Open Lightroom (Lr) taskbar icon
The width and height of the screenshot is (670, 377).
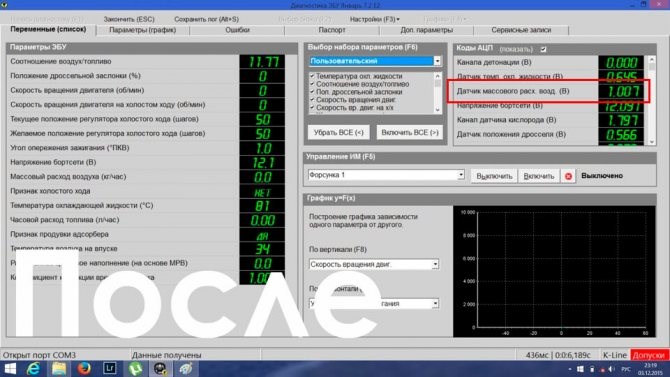[x=109, y=368]
